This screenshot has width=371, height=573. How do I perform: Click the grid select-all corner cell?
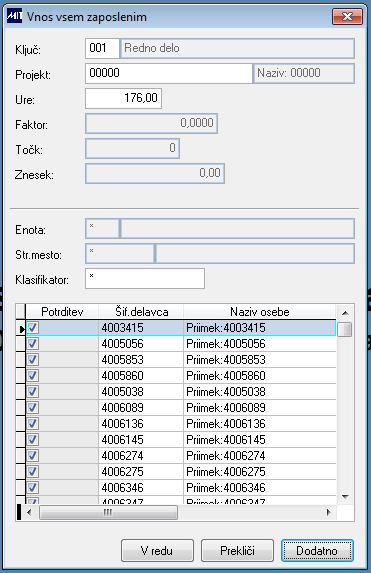pos(21,312)
